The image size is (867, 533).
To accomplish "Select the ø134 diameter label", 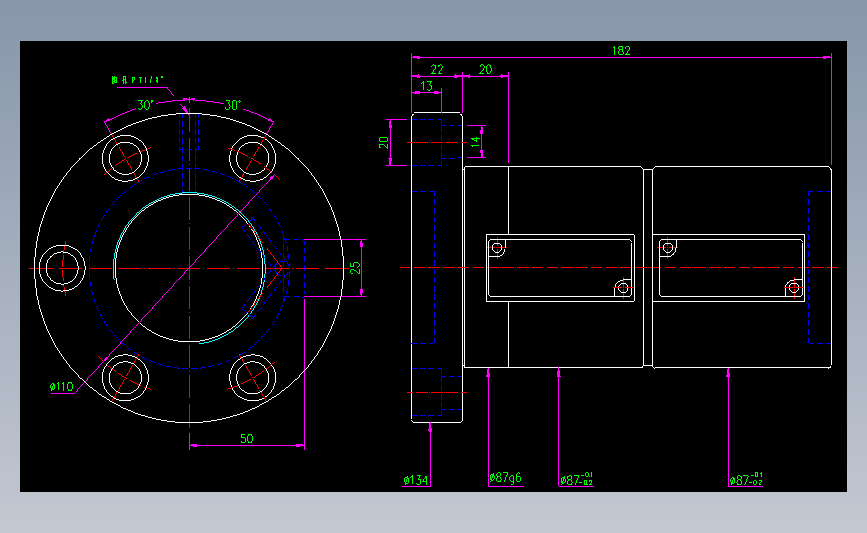I will [416, 480].
